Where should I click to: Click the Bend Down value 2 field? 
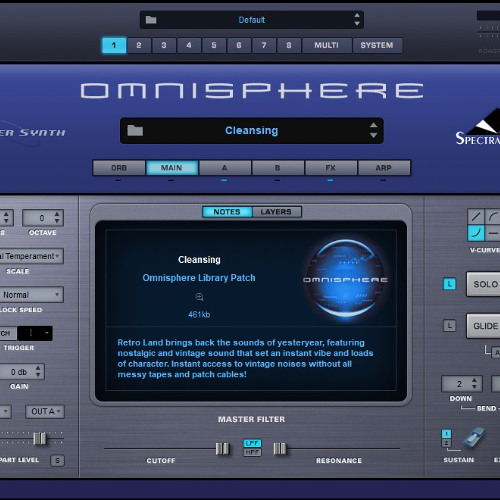coord(462,384)
